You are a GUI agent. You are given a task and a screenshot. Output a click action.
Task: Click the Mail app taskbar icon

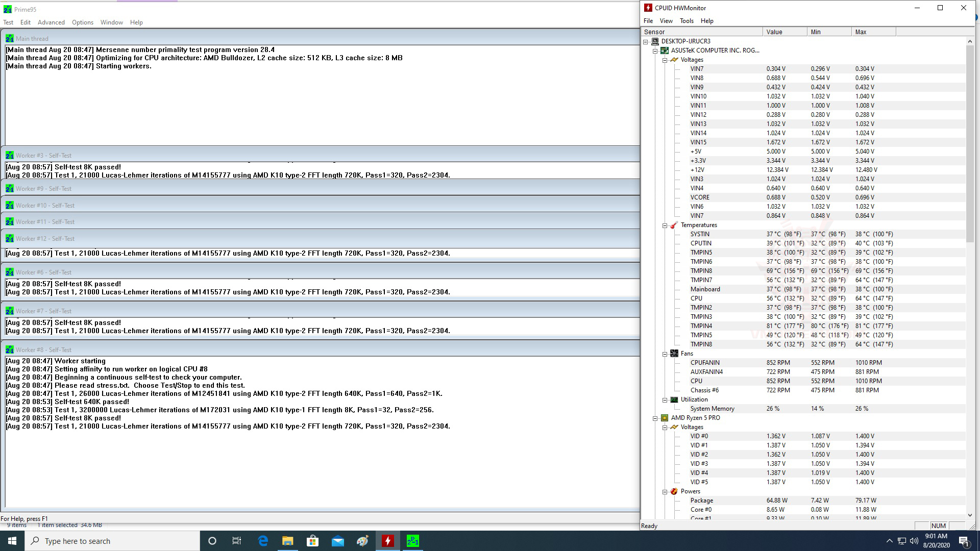coord(338,541)
